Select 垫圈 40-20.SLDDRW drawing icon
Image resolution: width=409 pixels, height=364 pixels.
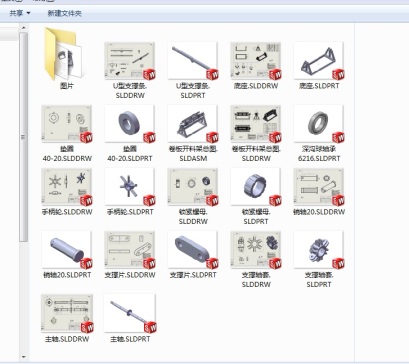click(x=67, y=124)
